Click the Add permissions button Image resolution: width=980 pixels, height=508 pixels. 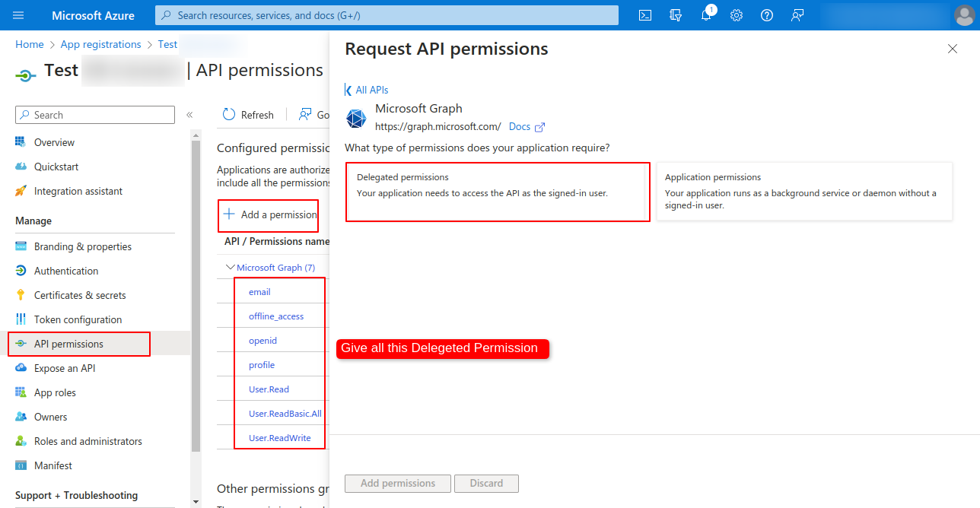(398, 483)
